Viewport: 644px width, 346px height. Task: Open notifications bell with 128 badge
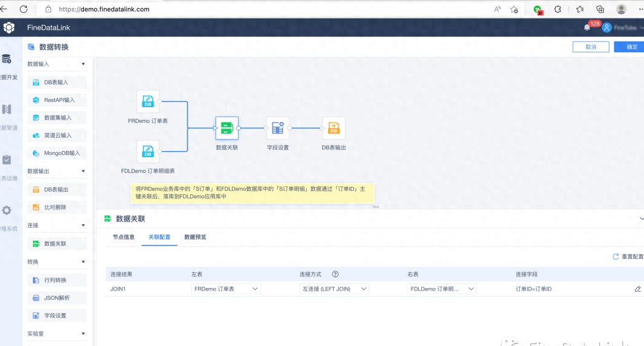point(587,27)
